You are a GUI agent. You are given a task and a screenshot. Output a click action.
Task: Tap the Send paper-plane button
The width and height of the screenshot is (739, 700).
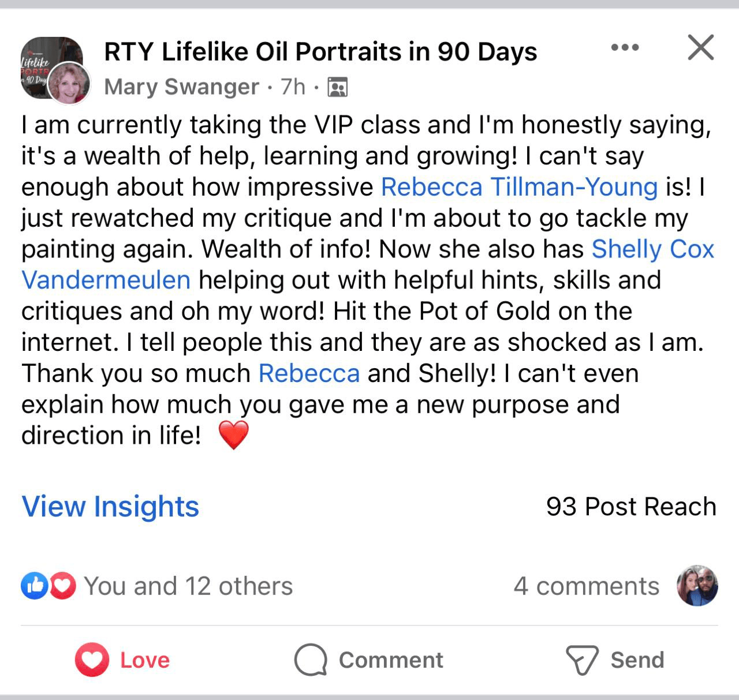(x=615, y=660)
